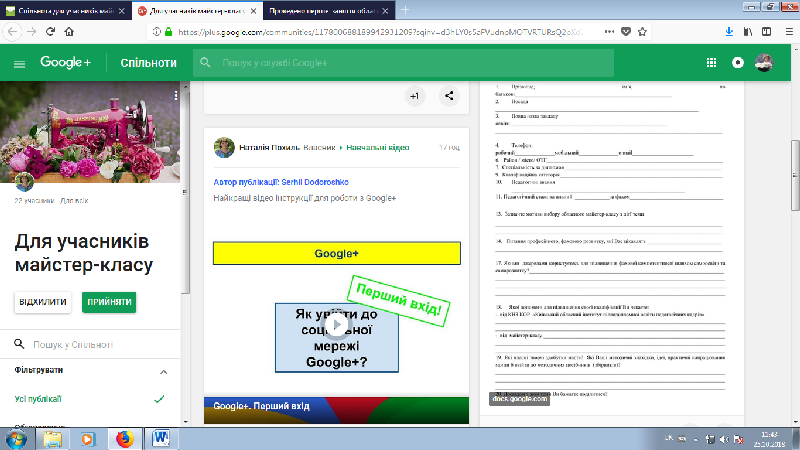
Task: Click the browser URL address field
Action: tap(380, 32)
